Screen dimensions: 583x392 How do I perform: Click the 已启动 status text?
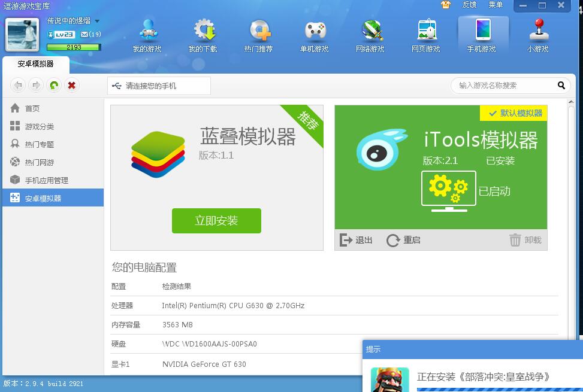tap(494, 191)
